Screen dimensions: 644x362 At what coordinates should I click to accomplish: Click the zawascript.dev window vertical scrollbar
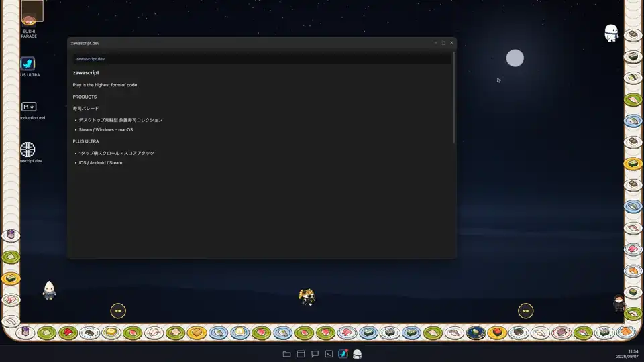[454, 98]
